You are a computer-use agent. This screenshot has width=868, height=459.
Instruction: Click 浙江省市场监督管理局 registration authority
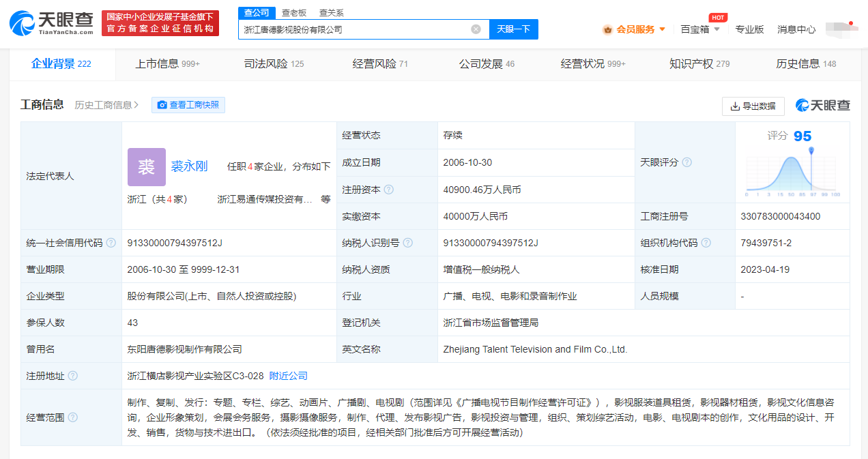pyautogui.click(x=491, y=323)
